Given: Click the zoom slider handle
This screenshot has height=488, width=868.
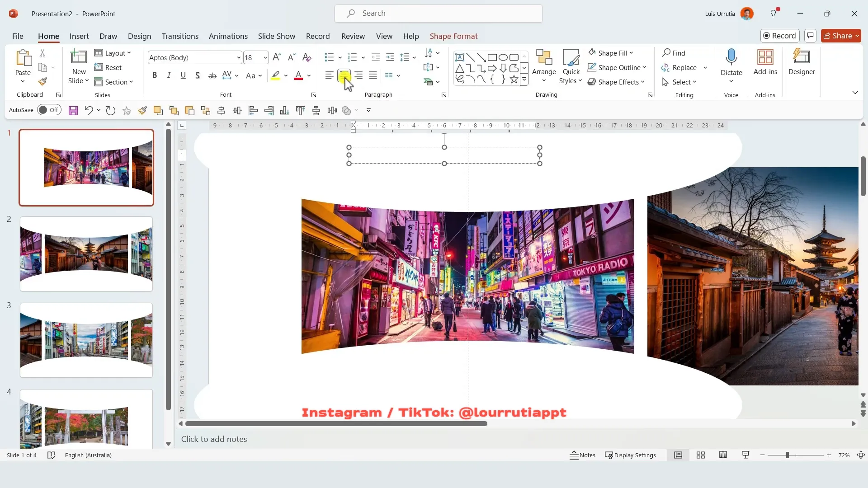Looking at the screenshot, I should click(787, 455).
